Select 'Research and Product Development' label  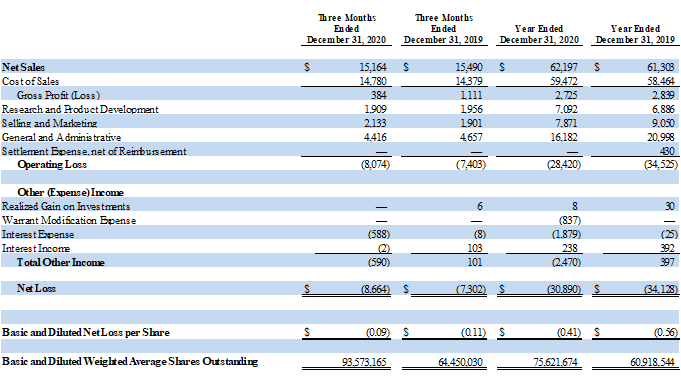tap(80, 109)
